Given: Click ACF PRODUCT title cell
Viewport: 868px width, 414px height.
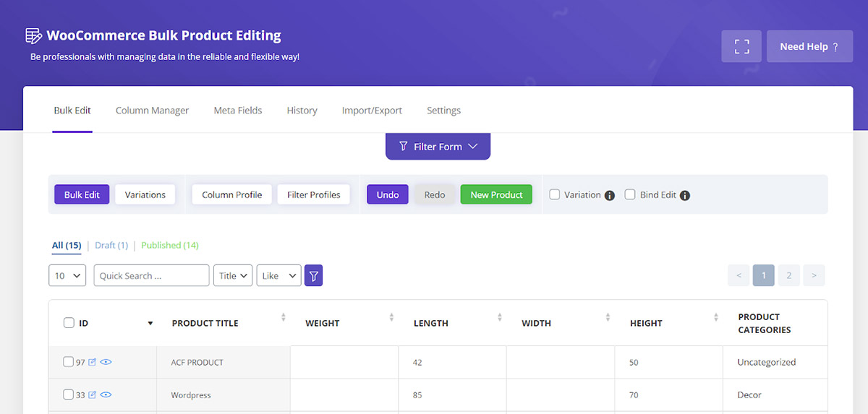Looking at the screenshot, I should [224, 362].
